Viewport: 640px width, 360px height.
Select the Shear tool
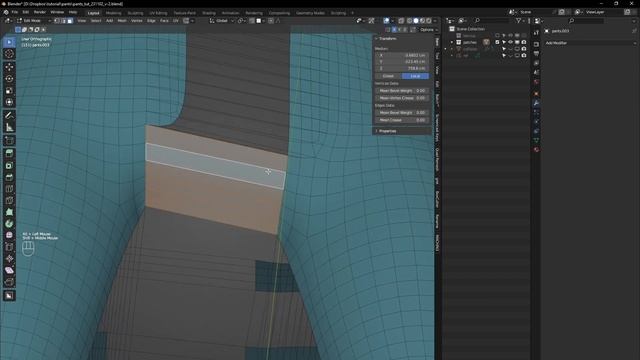(x=9, y=270)
